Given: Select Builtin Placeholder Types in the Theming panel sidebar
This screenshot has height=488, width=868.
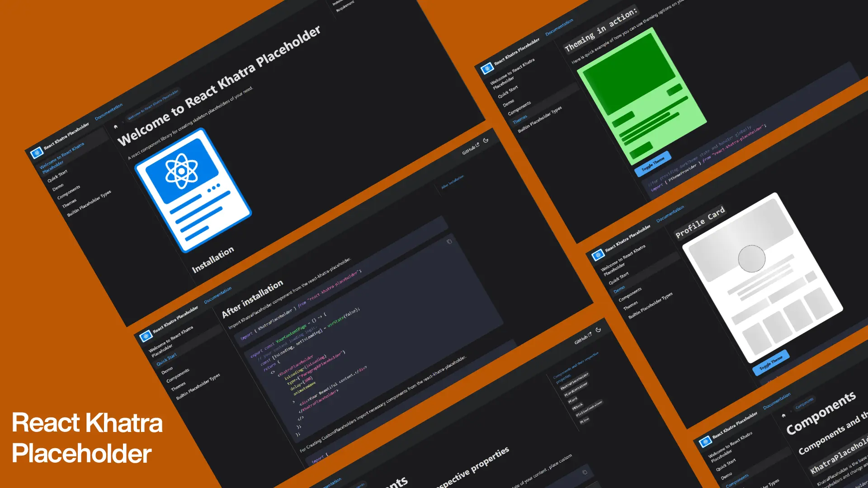Looking at the screenshot, I should tap(540, 119).
